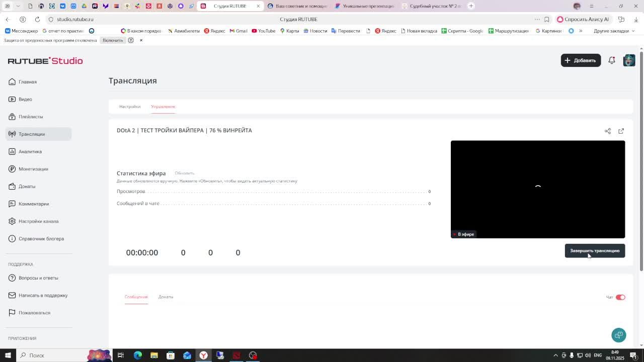
Task: Open Написать в поддержку mail icon
Action: click(12, 295)
